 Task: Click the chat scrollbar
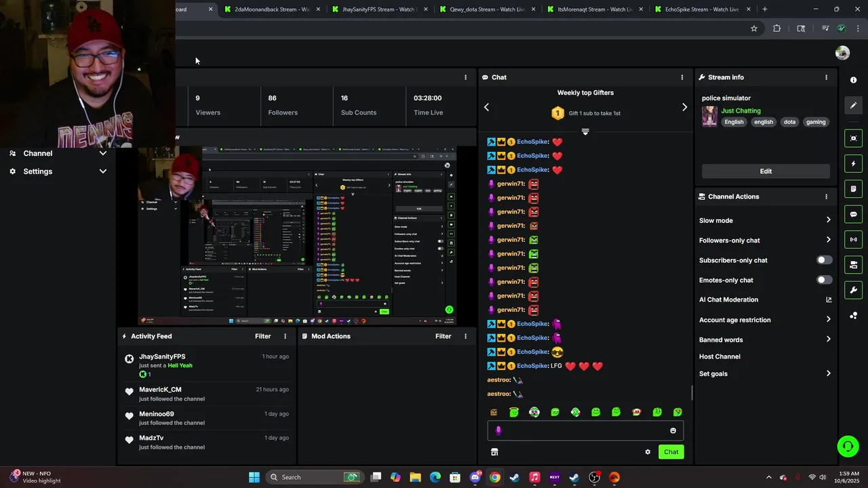click(692, 392)
